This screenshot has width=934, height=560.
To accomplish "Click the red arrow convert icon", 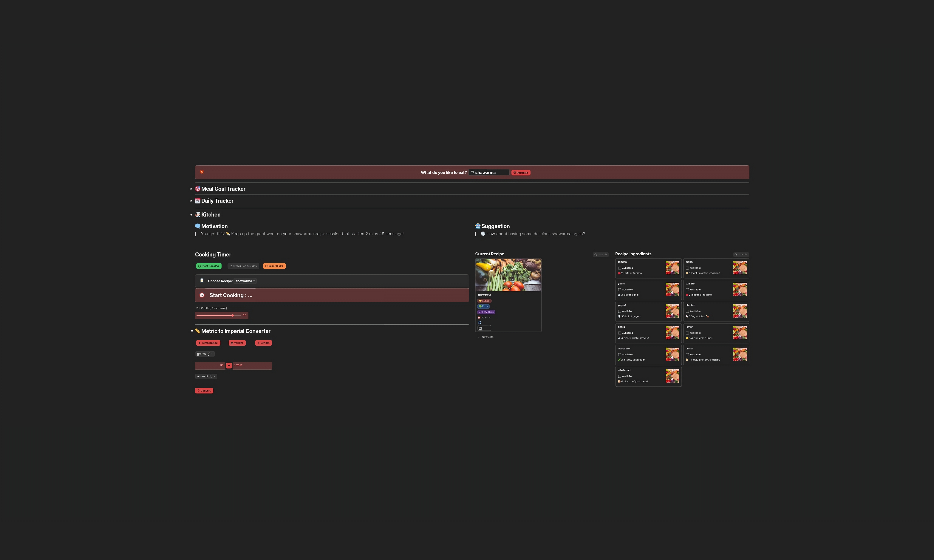I will [229, 365].
